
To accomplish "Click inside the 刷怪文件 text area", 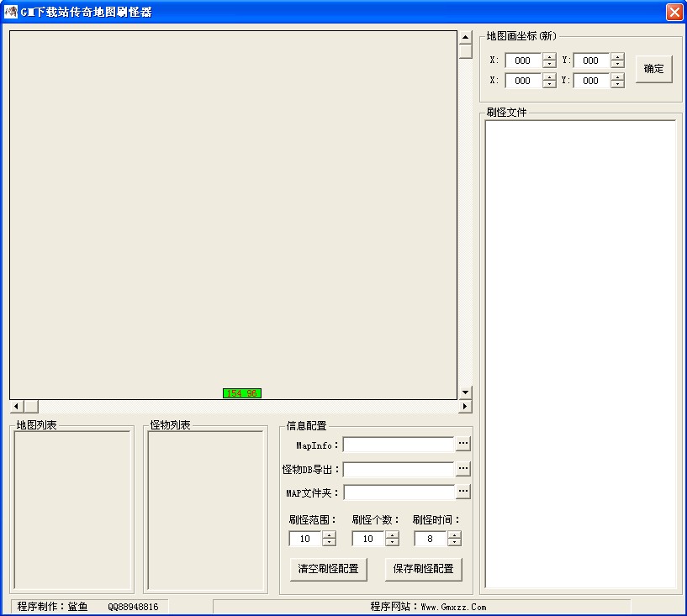I will coord(580,353).
